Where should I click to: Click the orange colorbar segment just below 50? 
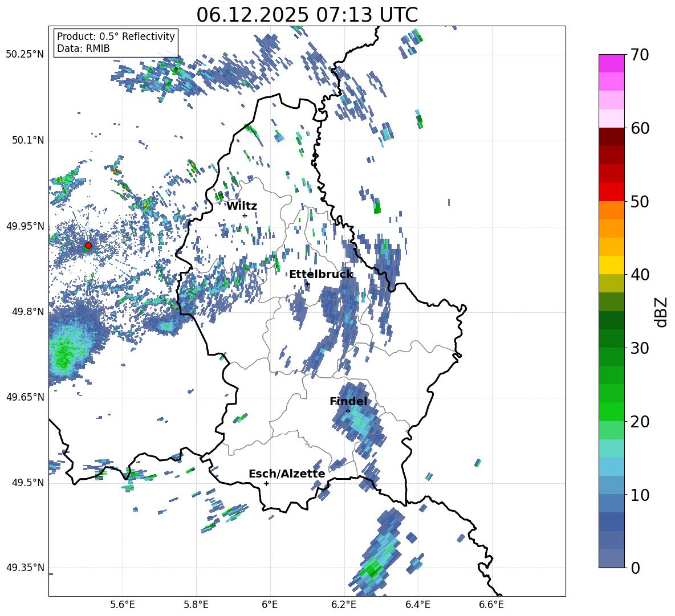point(611,210)
